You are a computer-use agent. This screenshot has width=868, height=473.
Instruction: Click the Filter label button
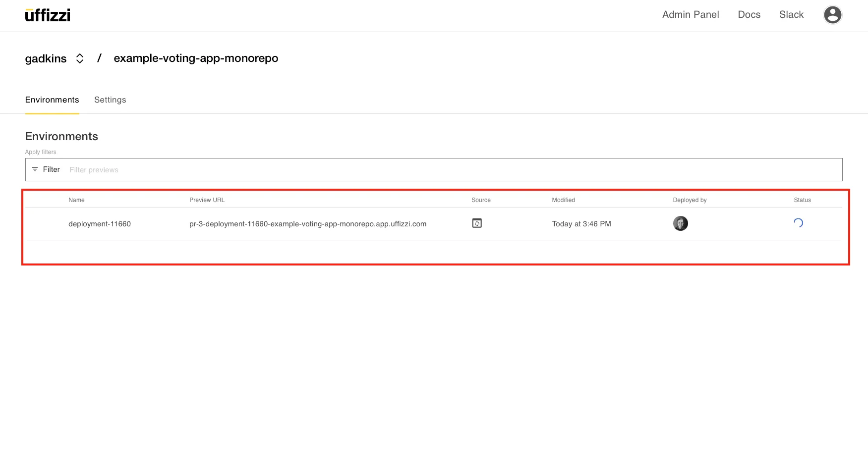click(51, 169)
